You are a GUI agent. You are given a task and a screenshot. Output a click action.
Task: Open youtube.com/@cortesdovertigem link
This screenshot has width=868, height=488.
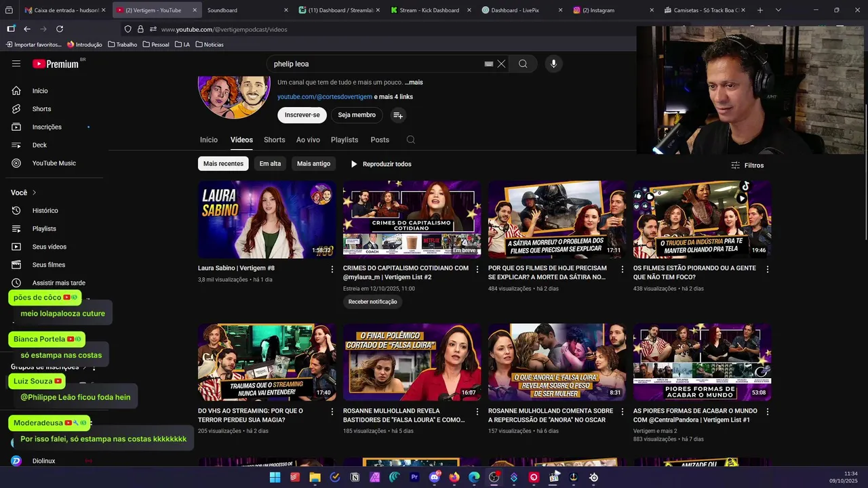[325, 97]
